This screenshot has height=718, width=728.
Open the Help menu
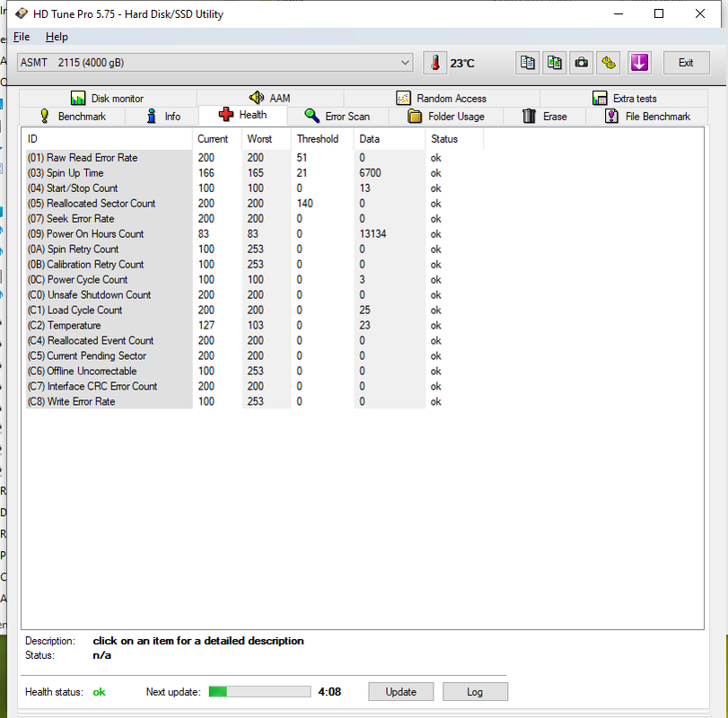57,37
